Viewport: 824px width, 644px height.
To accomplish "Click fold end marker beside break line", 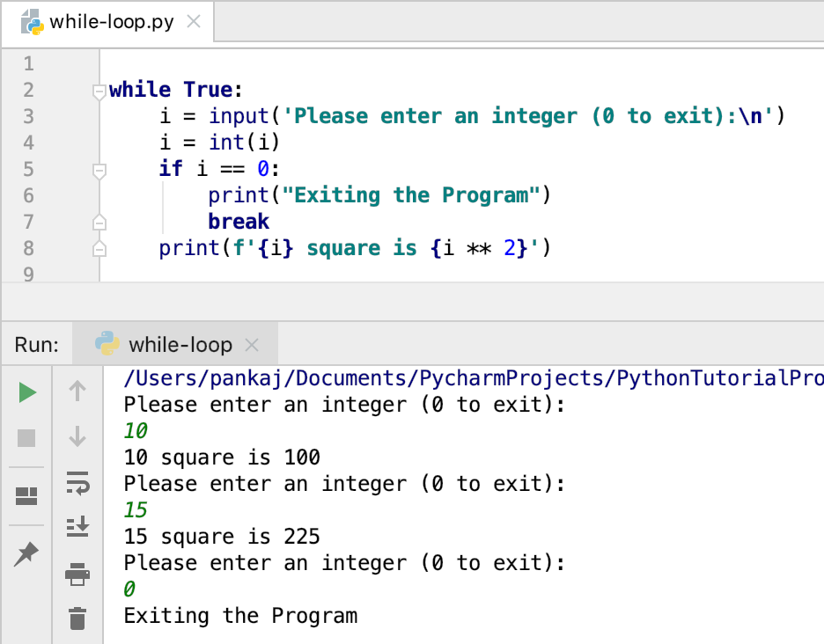I will coord(99,223).
